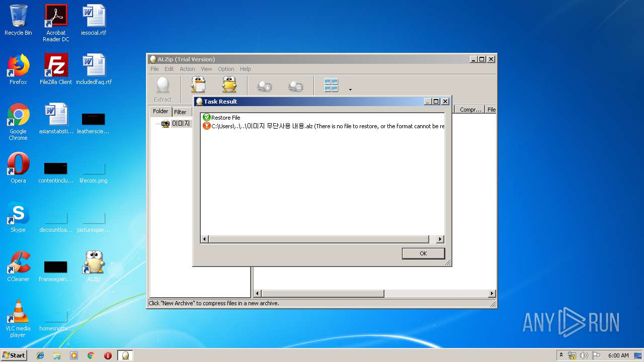
Task: Open the Help menu in ALZip
Action: pyautogui.click(x=245, y=69)
